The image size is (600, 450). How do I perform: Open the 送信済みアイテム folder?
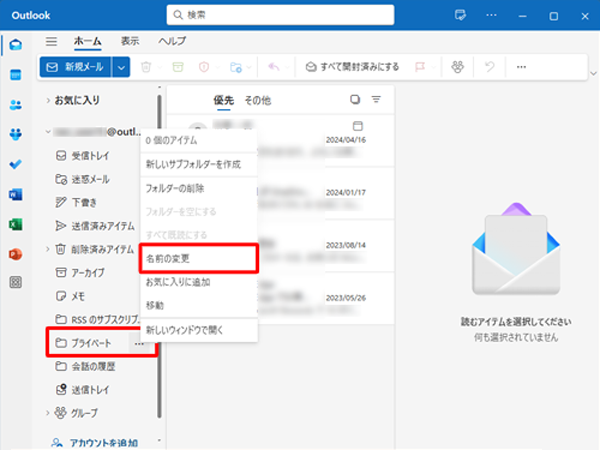(x=96, y=226)
